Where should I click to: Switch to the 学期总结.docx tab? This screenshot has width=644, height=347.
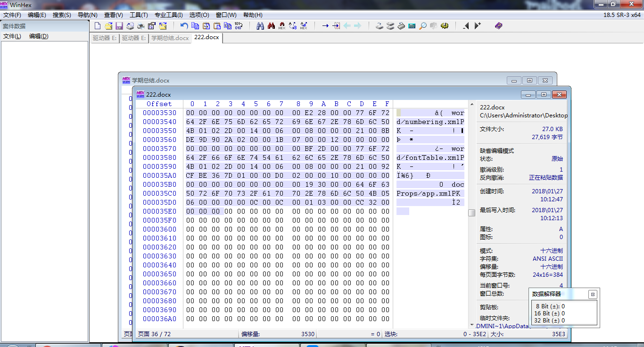(170, 38)
